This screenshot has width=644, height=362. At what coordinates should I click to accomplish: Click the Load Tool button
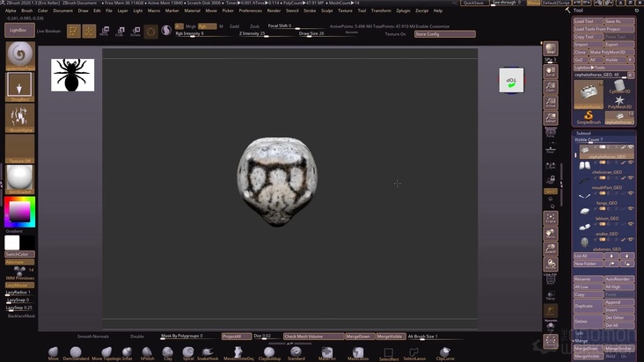(589, 21)
